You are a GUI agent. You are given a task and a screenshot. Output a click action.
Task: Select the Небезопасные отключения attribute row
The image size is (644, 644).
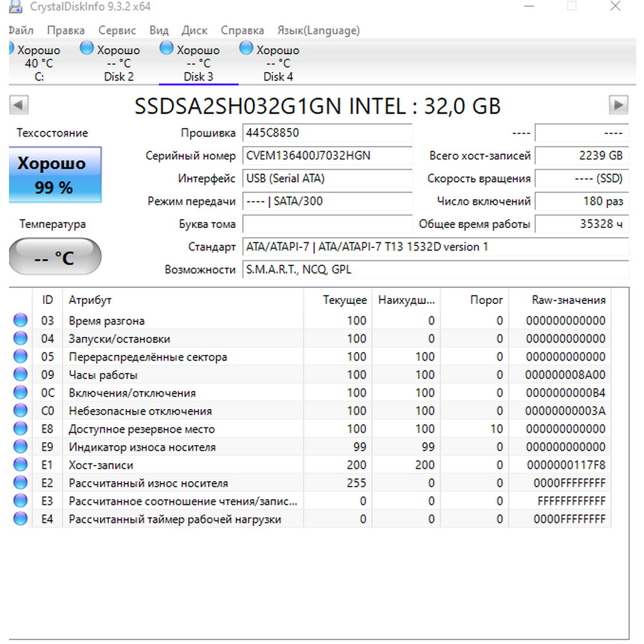(x=310, y=411)
